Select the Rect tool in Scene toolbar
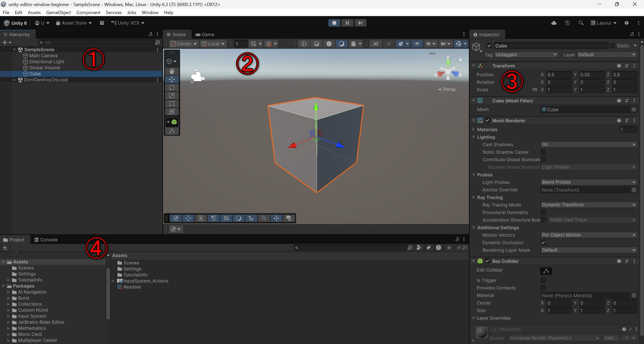 click(172, 104)
